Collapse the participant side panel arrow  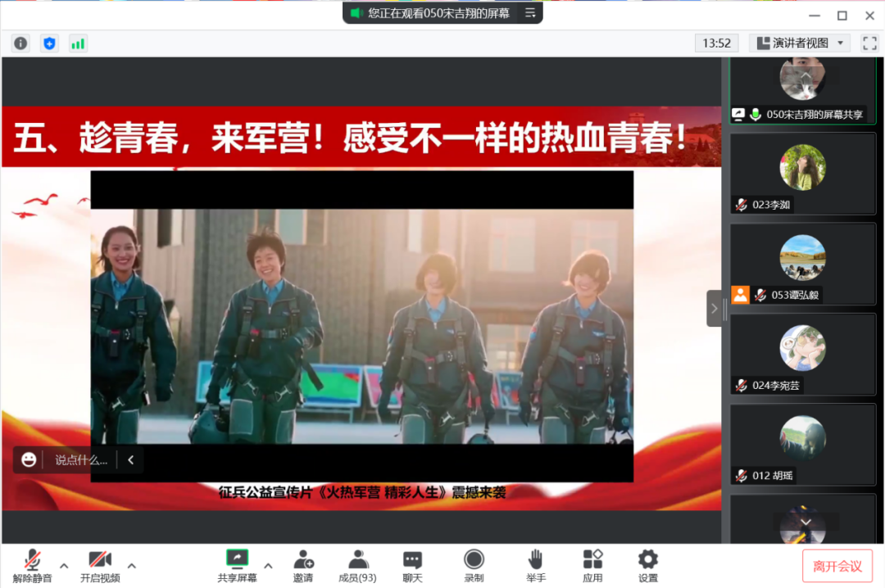[x=714, y=309]
